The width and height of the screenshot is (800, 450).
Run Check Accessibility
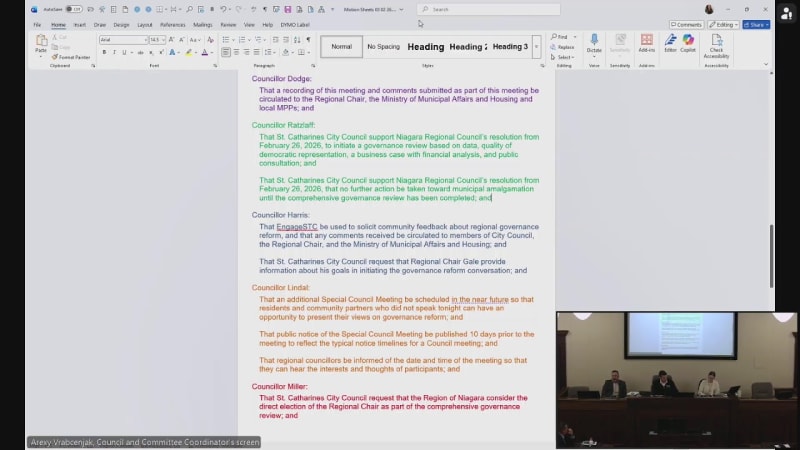click(x=716, y=46)
